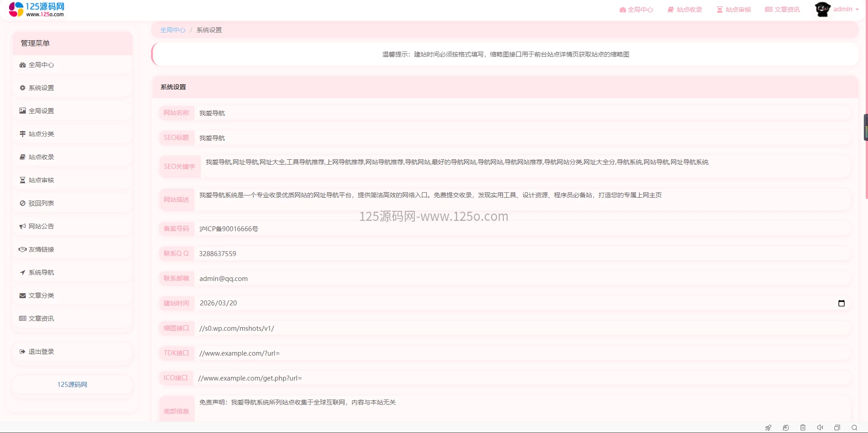Click the search magnifier icon in the status bar
This screenshot has width=868, height=433.
(x=854, y=428)
